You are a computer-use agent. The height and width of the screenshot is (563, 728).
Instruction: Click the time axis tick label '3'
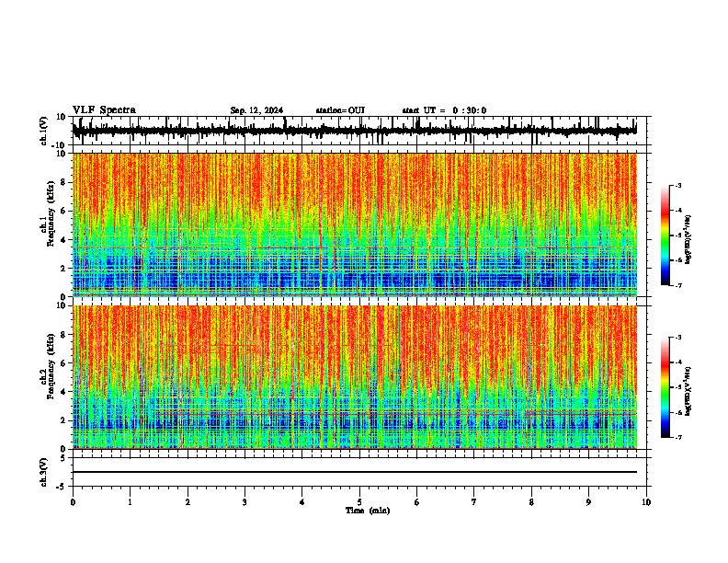click(x=245, y=502)
